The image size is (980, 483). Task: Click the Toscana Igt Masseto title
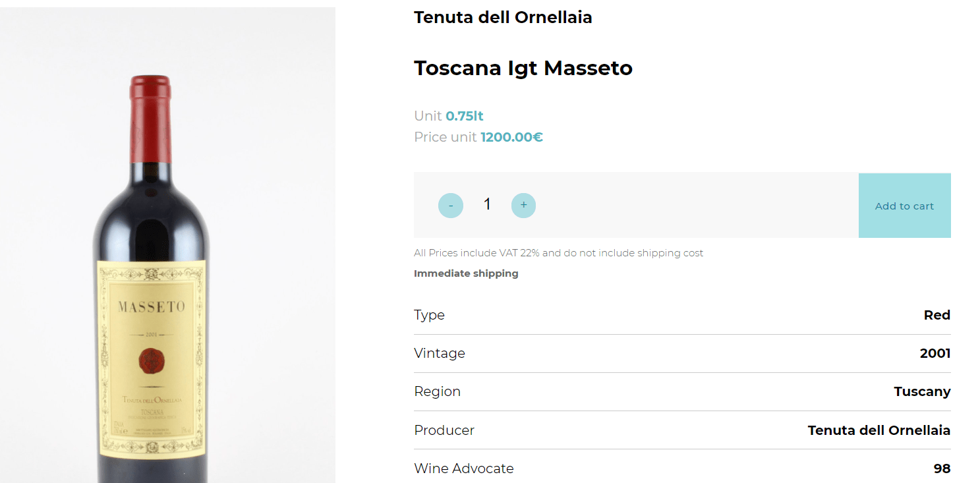click(x=523, y=68)
